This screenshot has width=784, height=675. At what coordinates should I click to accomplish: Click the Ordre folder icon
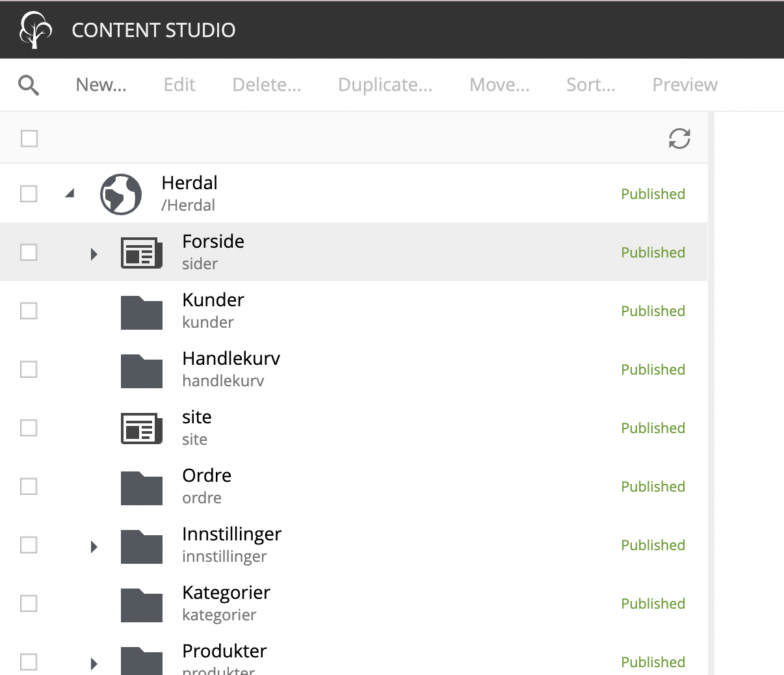pyautogui.click(x=141, y=488)
